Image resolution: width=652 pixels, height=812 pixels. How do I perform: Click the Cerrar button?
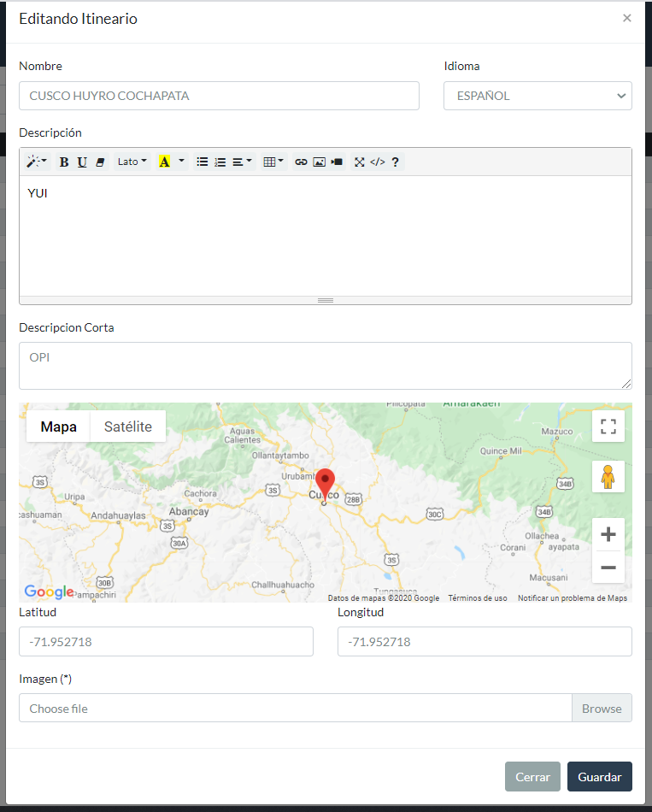click(532, 777)
